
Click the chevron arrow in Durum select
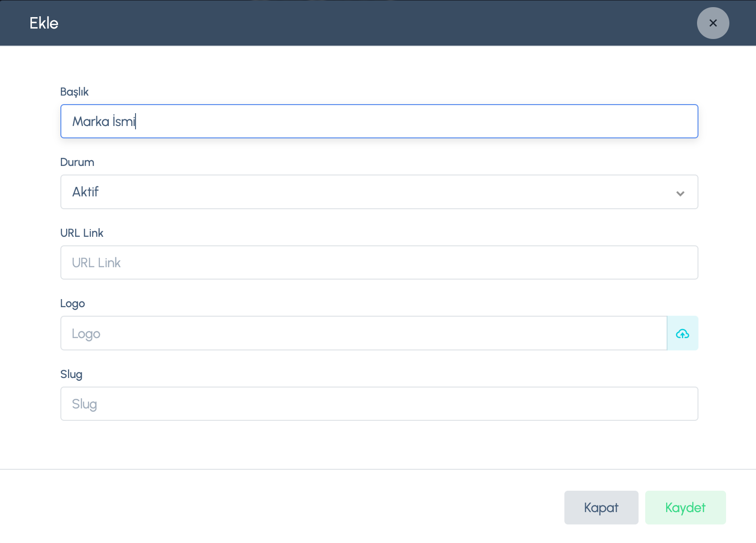680,193
